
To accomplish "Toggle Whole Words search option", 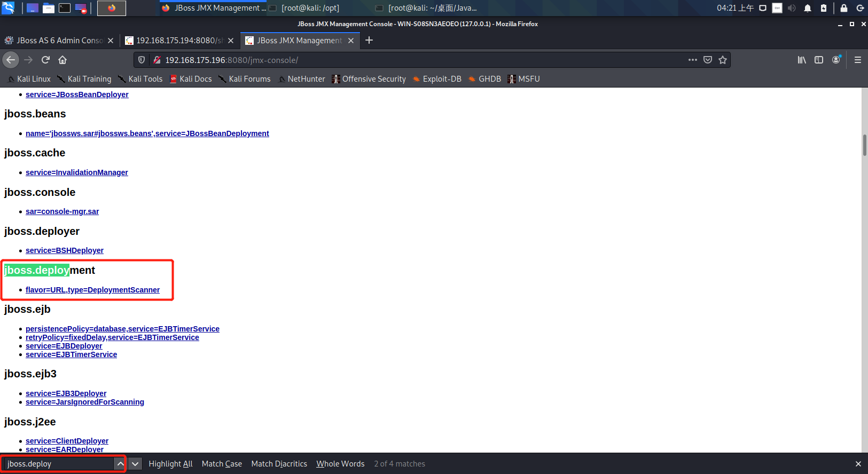I will (x=340, y=464).
